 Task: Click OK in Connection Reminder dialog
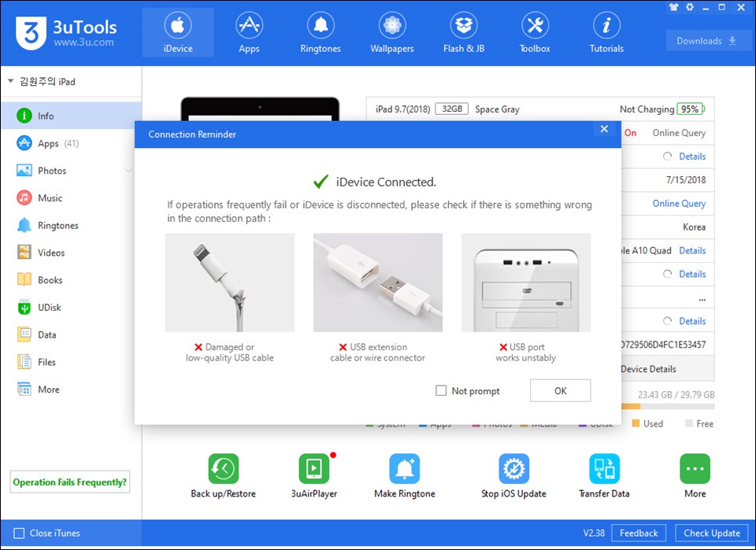[x=560, y=390]
